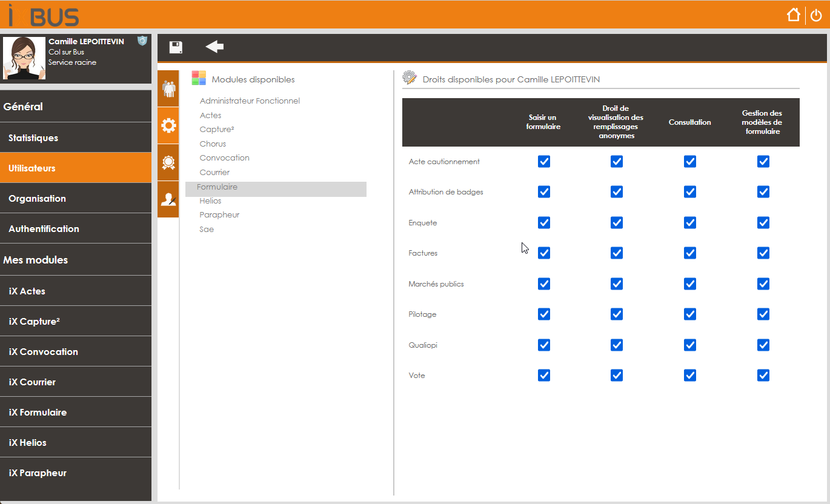830x504 pixels.
Task: Go to home via house icon
Action: coord(794,15)
